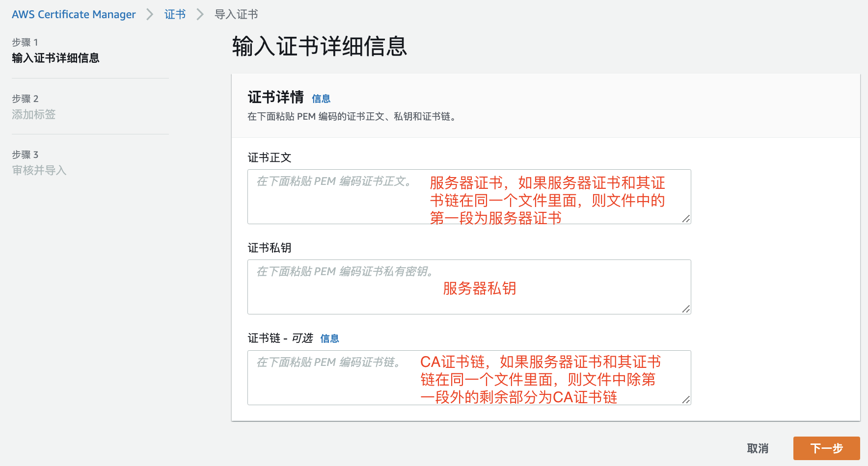Click the second breadcrumb chevron icon

(200, 14)
